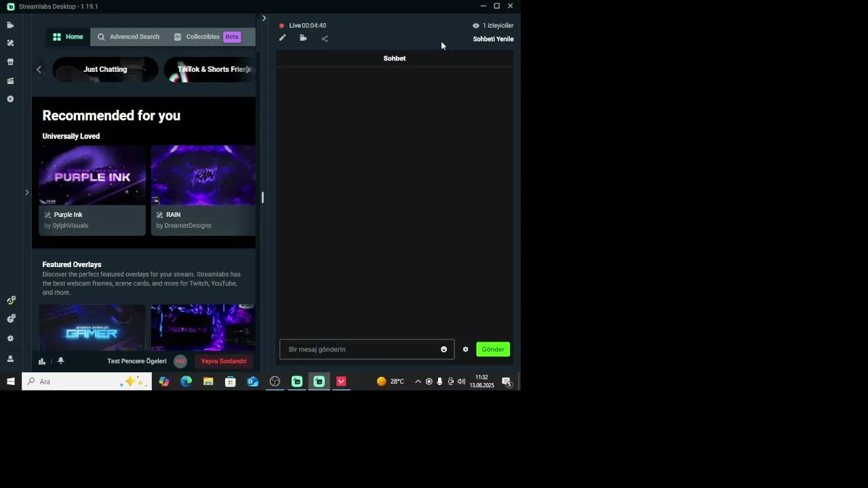Open Microsoft Edge from the taskbar

coord(186,382)
